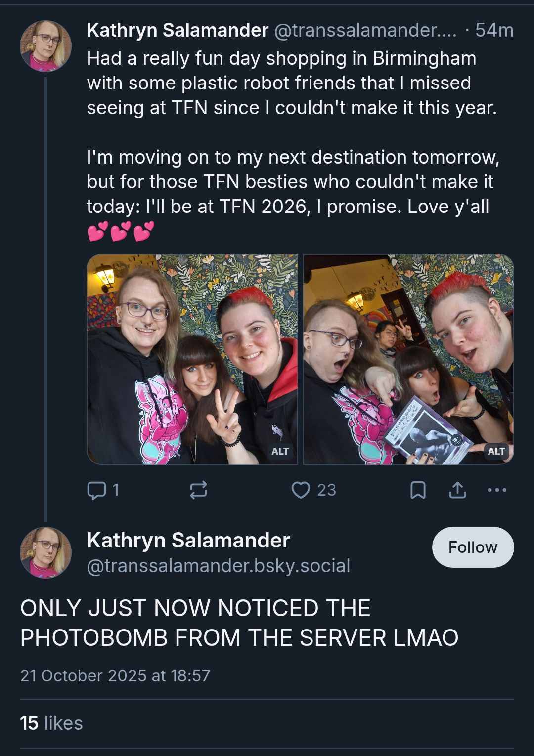Repost using the arrows icon
534x756 pixels.
(198, 490)
